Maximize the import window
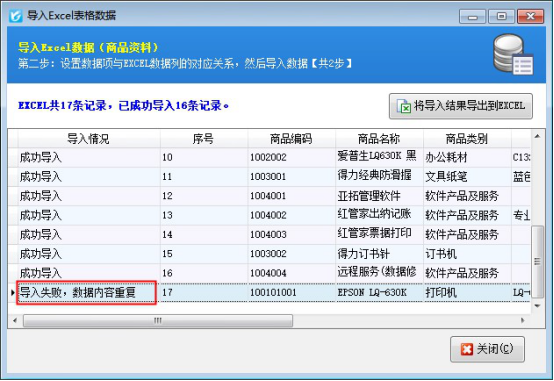This screenshot has height=381, width=554. tap(501, 16)
